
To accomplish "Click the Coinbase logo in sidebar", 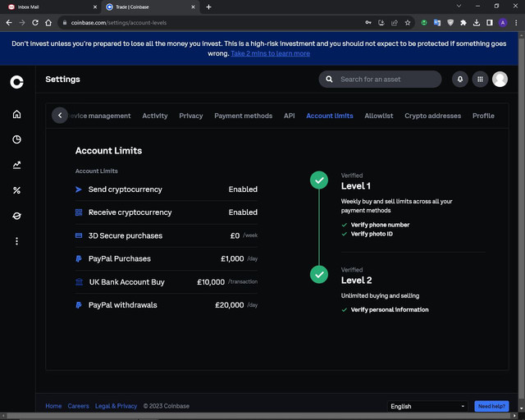I will (16, 82).
